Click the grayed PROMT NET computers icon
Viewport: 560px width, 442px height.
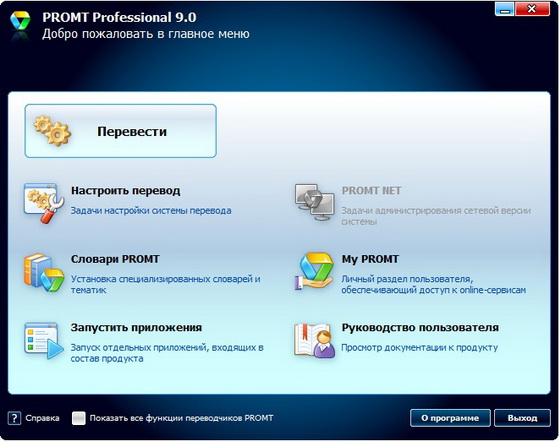coord(315,202)
